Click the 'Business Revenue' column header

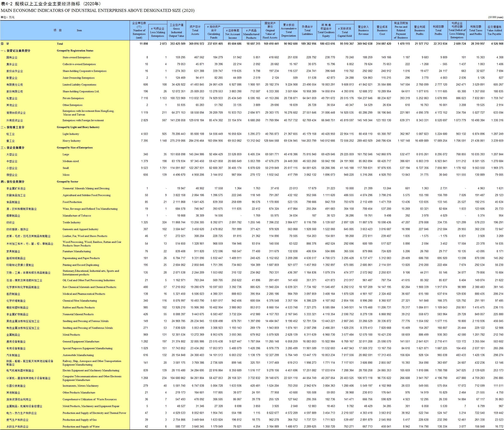(x=364, y=30)
